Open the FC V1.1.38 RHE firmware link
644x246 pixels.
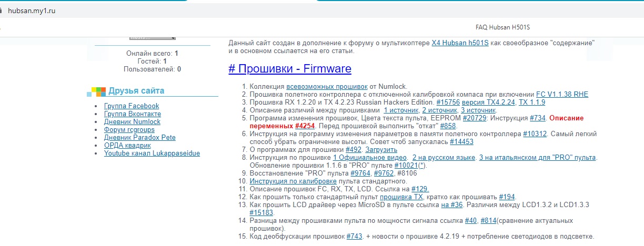(x=562, y=94)
